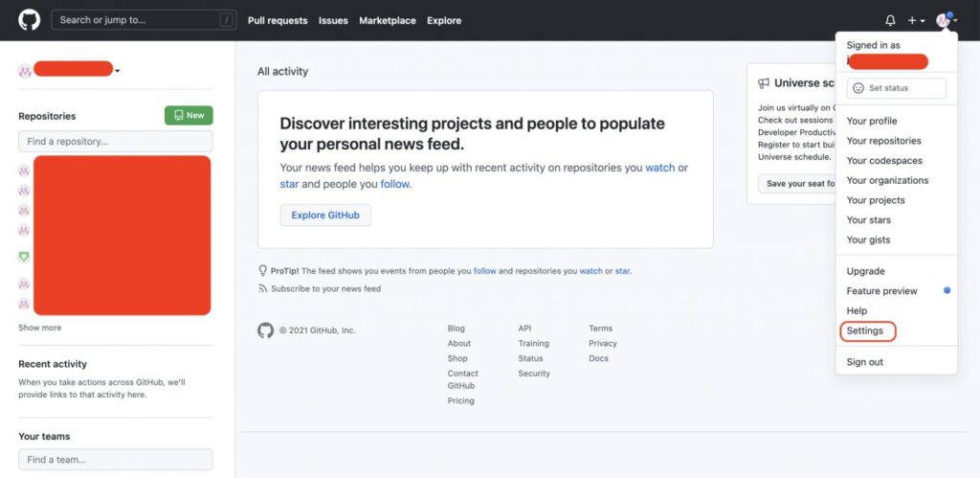
Task: Expand the plus create-new dropdown
Action: pyautogui.click(x=916, y=20)
